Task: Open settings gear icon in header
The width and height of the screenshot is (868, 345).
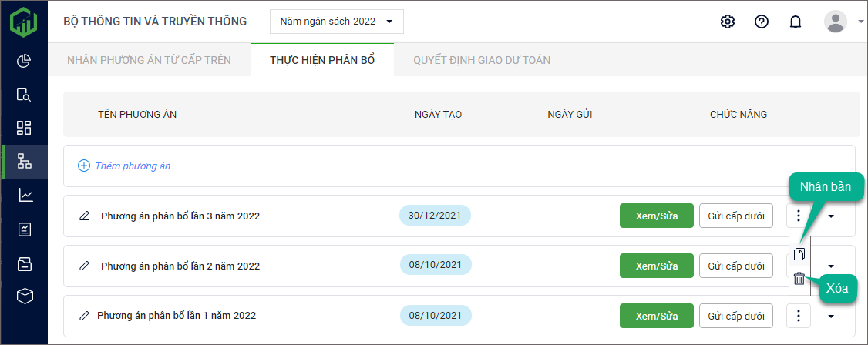Action: (x=727, y=22)
